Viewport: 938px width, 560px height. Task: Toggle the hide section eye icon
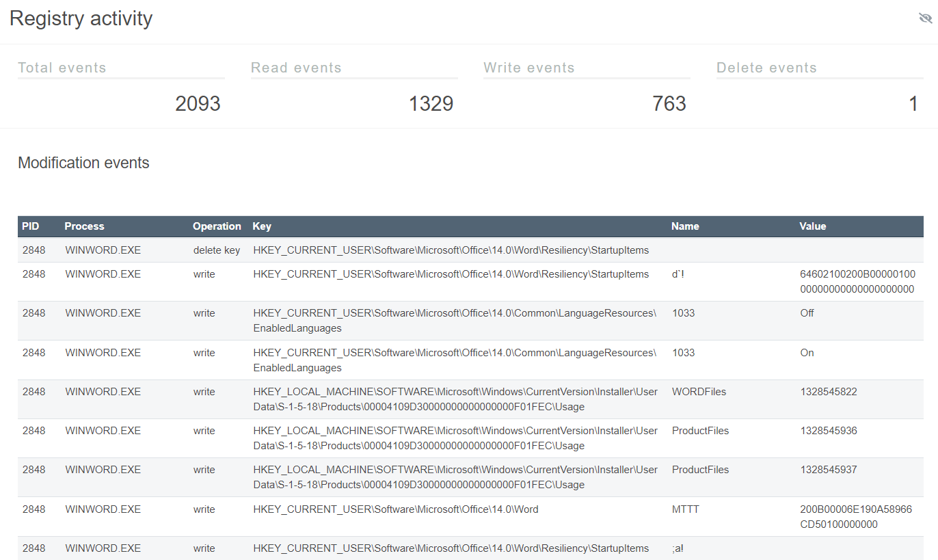pos(925,18)
